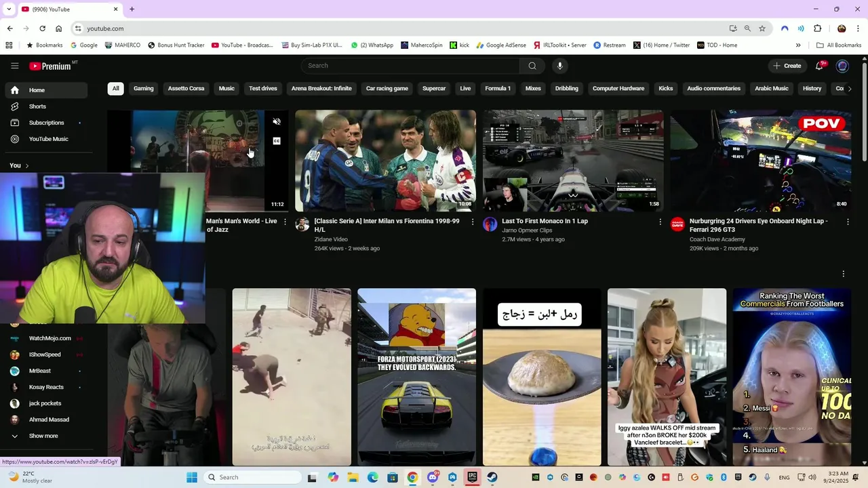Open the YouTube hamburger guide menu
Image resolution: width=868 pixels, height=488 pixels.
(14, 66)
